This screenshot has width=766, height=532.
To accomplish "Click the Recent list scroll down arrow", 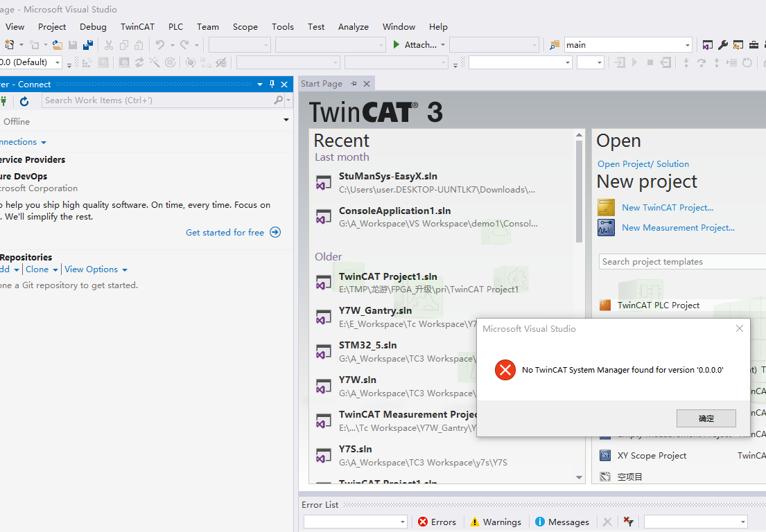I will coord(579,477).
